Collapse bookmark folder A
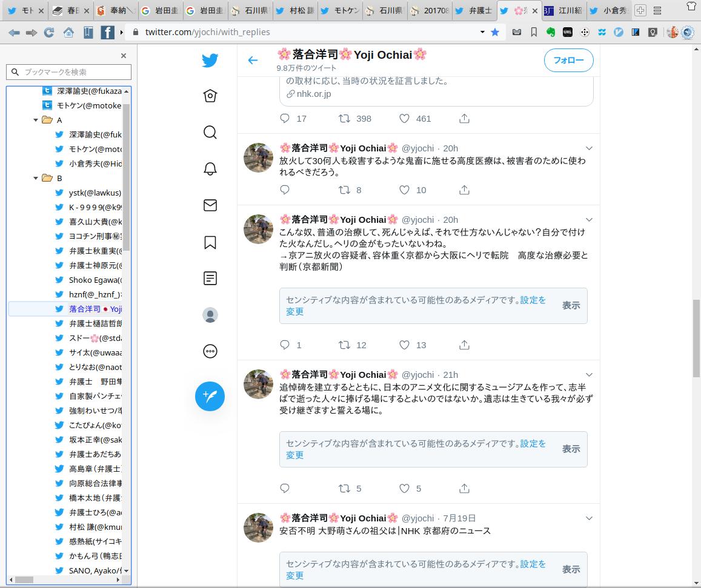701x588 pixels. tap(36, 120)
